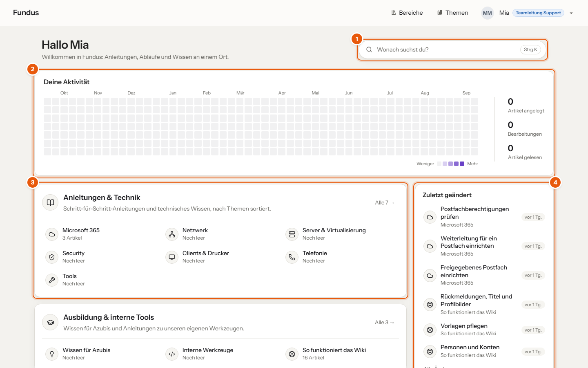Screen dimensions: 588x368
Task: Select the Security shield icon
Action: point(52,257)
